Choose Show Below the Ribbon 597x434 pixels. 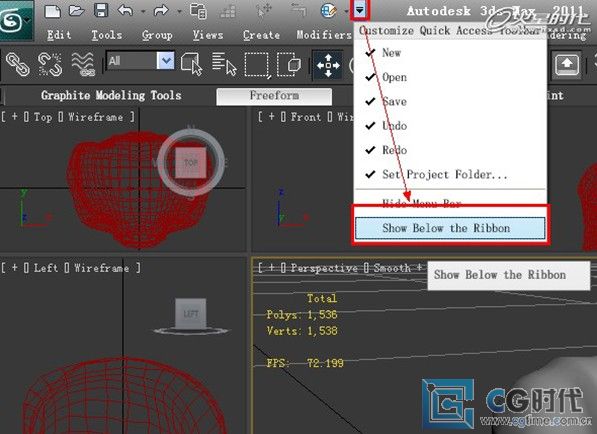[450, 228]
